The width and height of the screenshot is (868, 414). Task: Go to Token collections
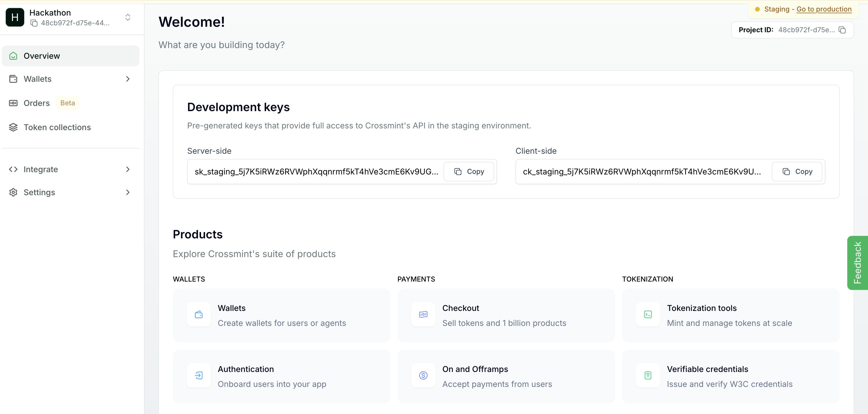pos(57,127)
